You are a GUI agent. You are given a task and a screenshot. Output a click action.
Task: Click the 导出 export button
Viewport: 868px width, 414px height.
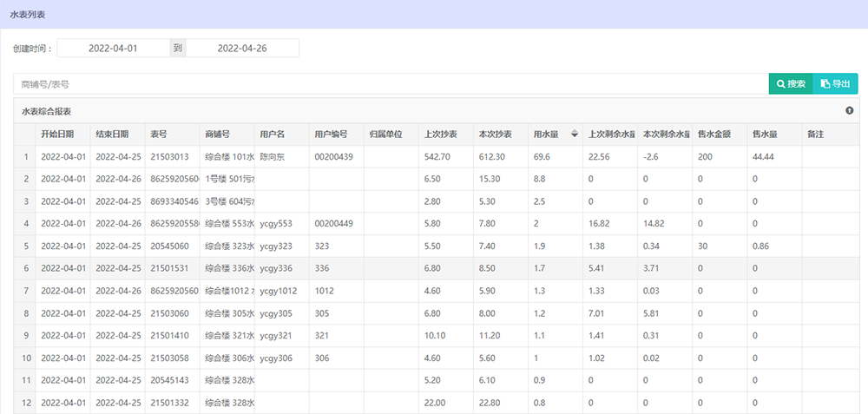point(835,84)
